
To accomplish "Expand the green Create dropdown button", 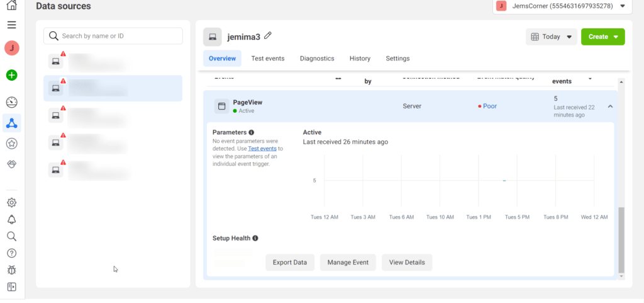I will pos(602,37).
